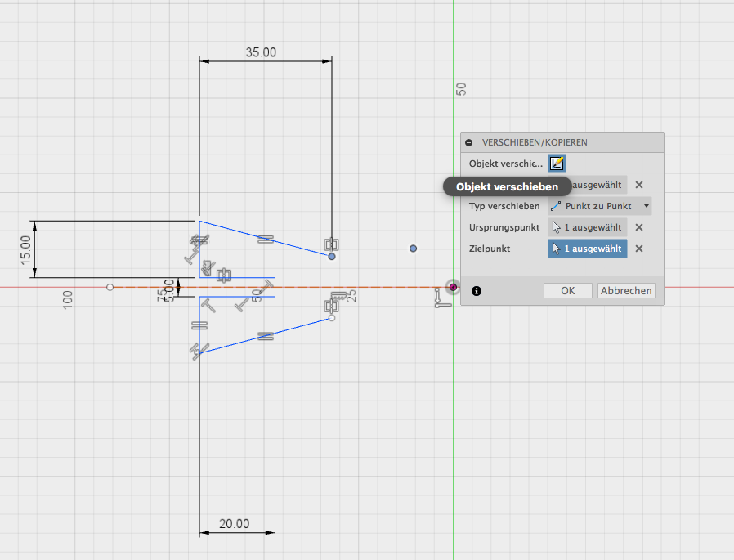
Task: Pick the white point on left horizontal axis
Action: click(x=110, y=287)
